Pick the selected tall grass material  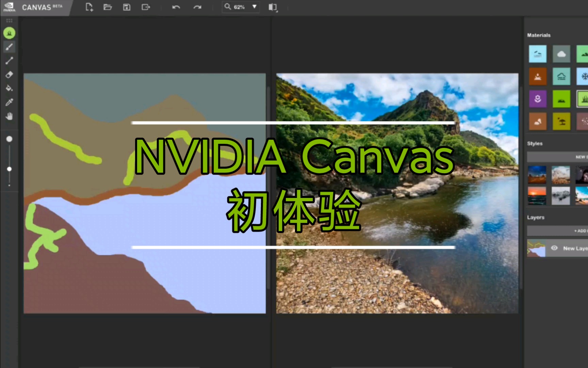[582, 99]
